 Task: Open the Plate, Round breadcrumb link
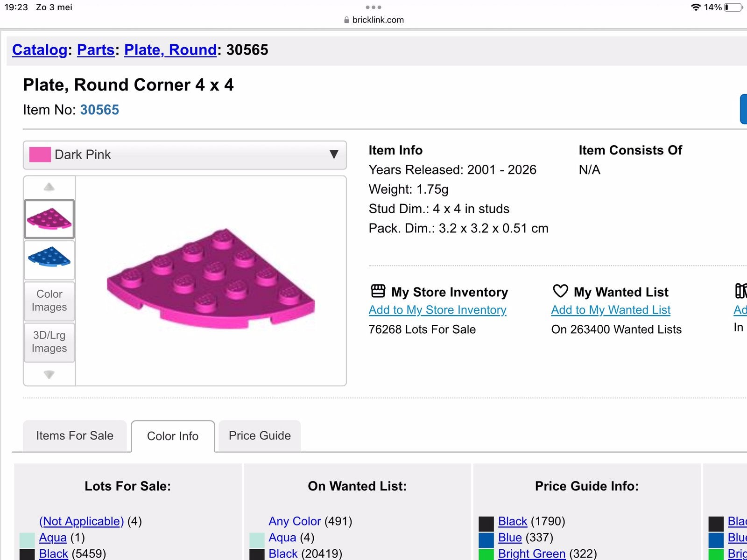click(170, 50)
